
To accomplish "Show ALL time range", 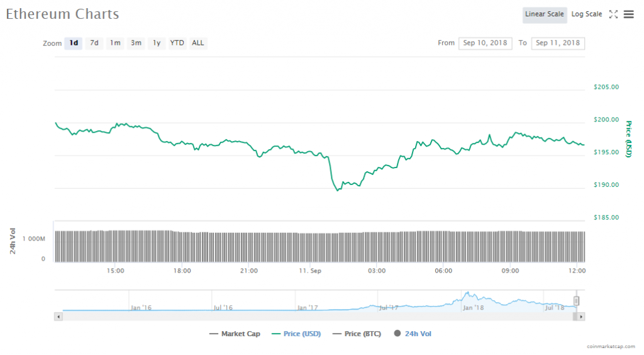I will 198,43.
